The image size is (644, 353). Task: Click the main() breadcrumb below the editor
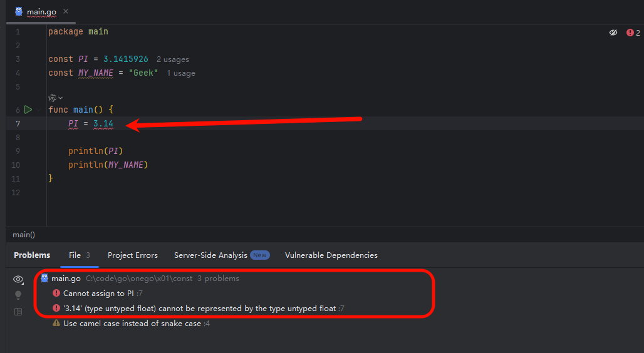click(24, 235)
